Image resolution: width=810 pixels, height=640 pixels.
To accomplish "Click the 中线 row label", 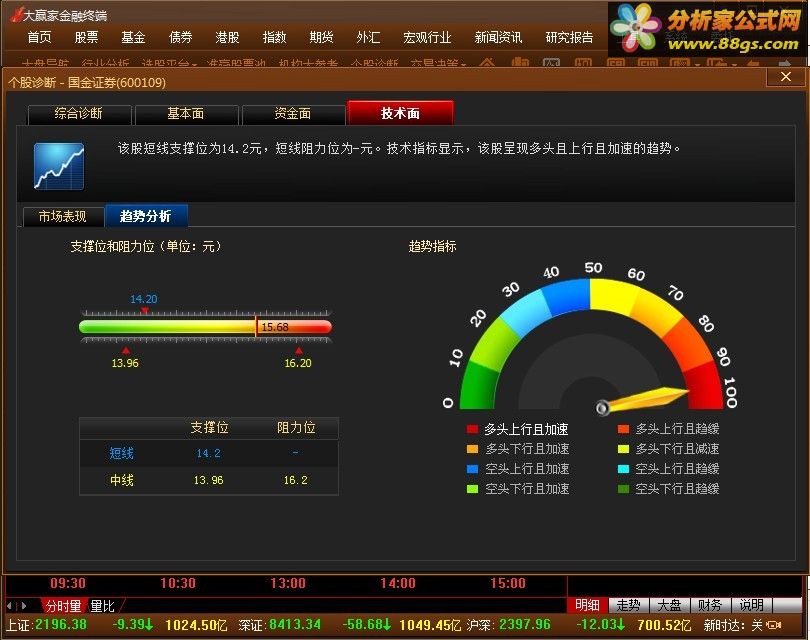I will coord(122,480).
